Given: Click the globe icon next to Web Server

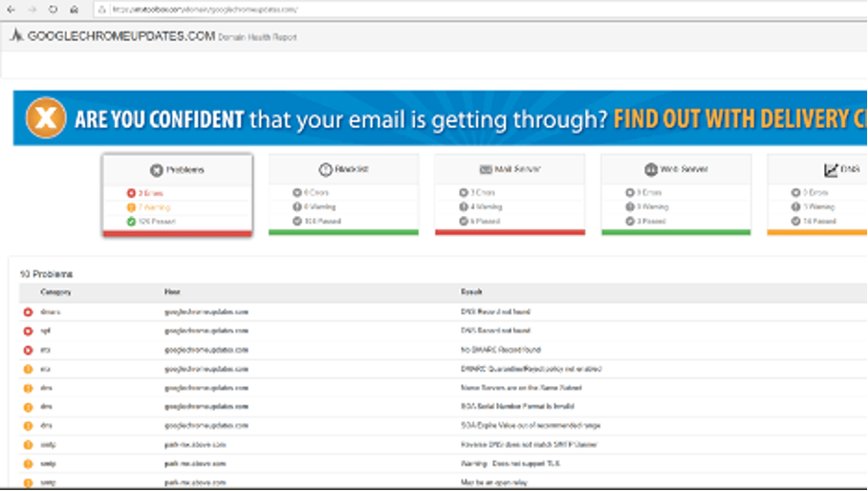Looking at the screenshot, I should click(x=650, y=169).
